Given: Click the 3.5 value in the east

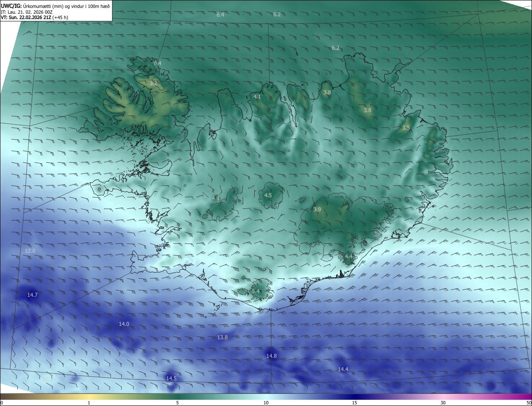Looking at the screenshot, I should 406,128.
